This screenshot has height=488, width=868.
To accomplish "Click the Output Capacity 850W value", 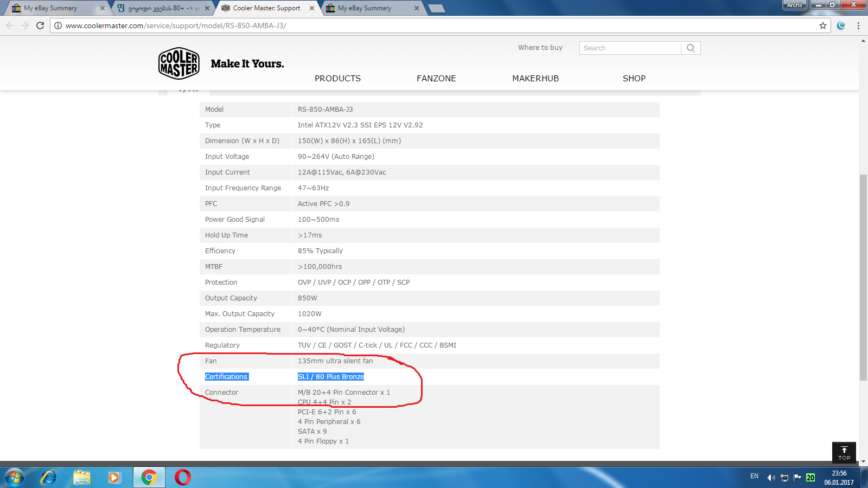I will 307,298.
